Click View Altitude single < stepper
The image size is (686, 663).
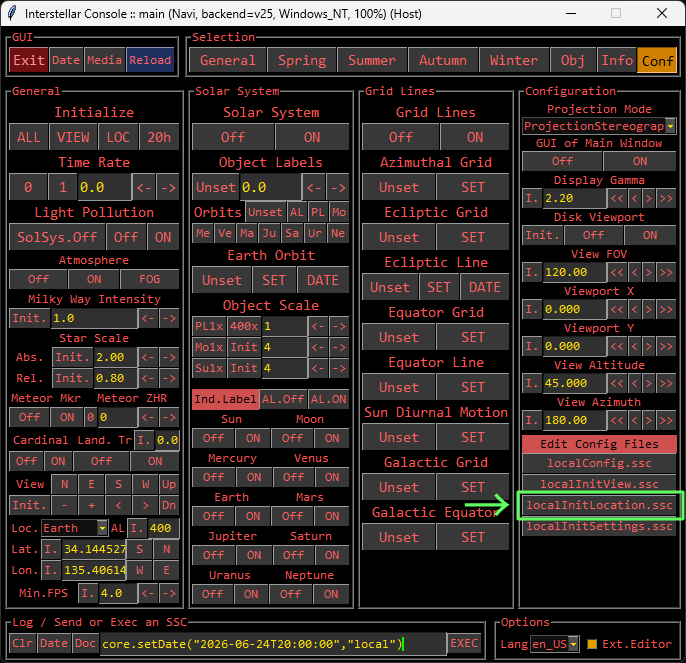point(635,383)
